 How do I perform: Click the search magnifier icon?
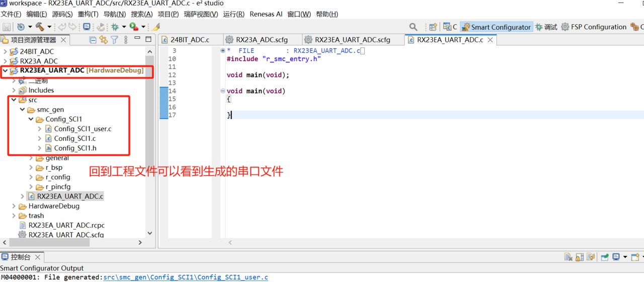coord(413,27)
